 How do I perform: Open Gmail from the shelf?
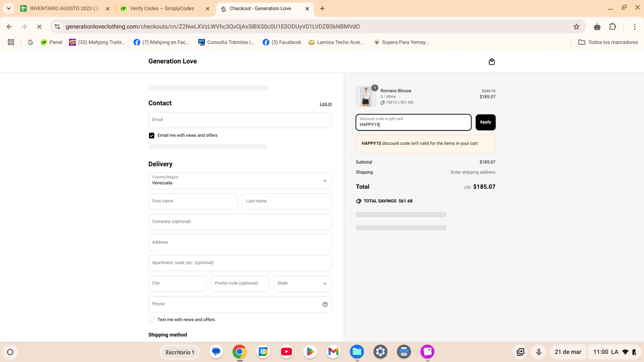coord(334,352)
